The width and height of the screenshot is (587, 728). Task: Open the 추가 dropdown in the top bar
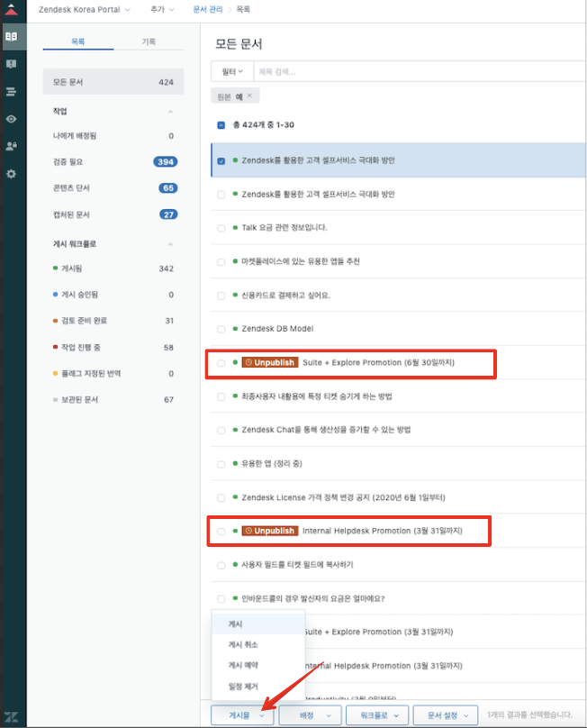click(x=162, y=9)
